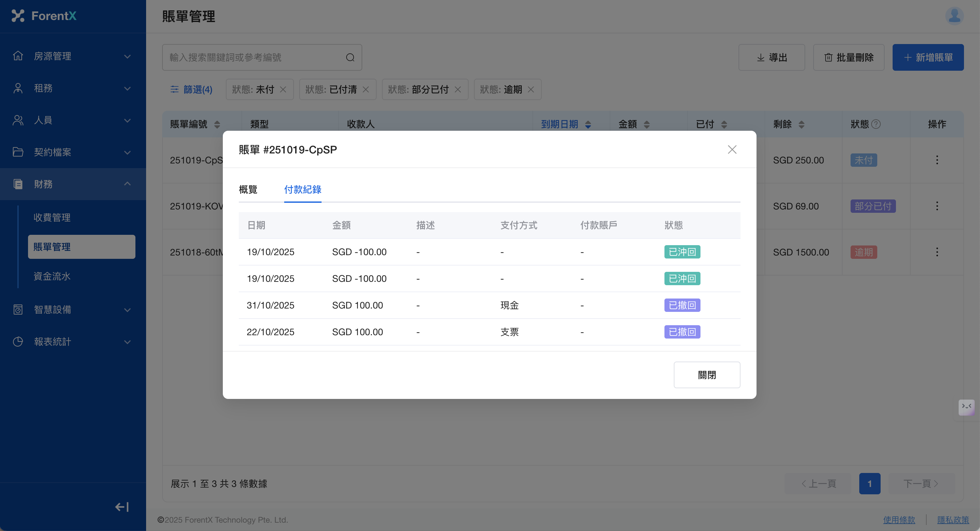This screenshot has height=531, width=980.
Task: Open 資金流水 in sidebar
Action: 52,276
